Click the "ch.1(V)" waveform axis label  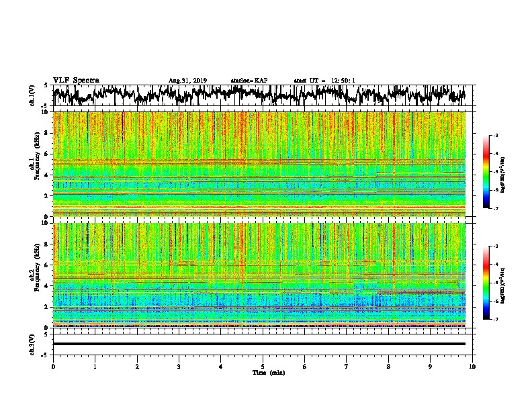(x=32, y=95)
